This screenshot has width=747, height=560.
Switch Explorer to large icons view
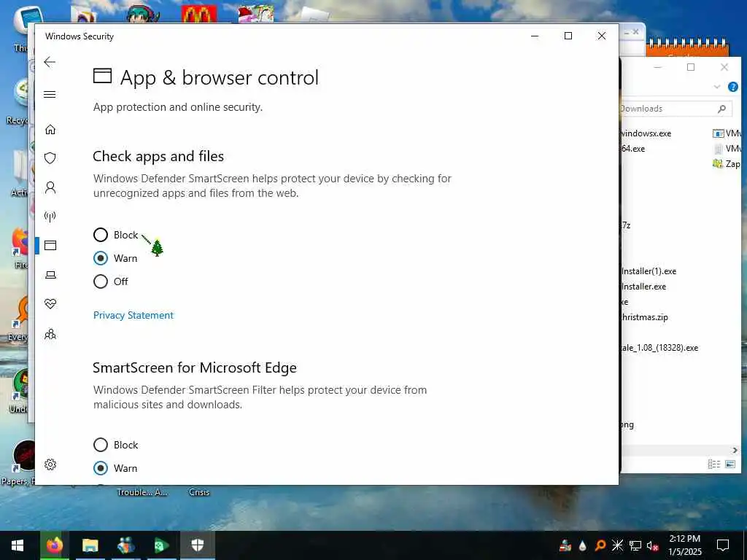tap(729, 464)
